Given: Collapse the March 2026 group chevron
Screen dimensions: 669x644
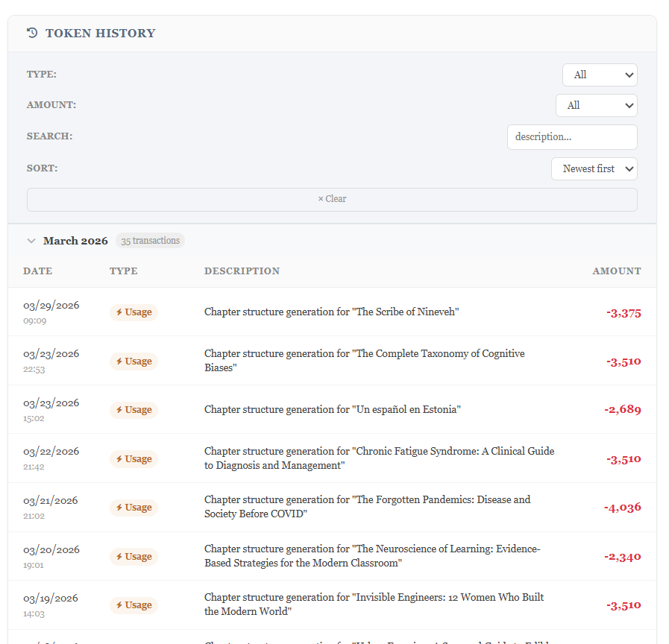Looking at the screenshot, I should pyautogui.click(x=31, y=241).
